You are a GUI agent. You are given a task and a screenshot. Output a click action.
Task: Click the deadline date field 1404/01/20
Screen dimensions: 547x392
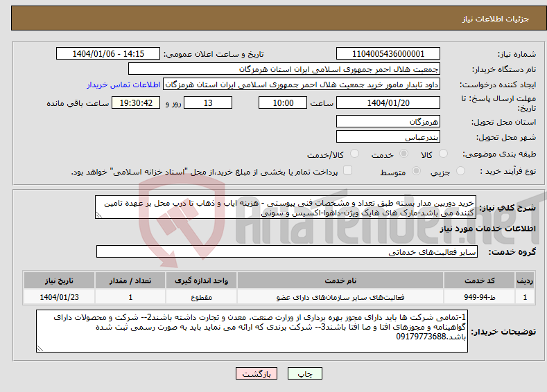click(388, 103)
